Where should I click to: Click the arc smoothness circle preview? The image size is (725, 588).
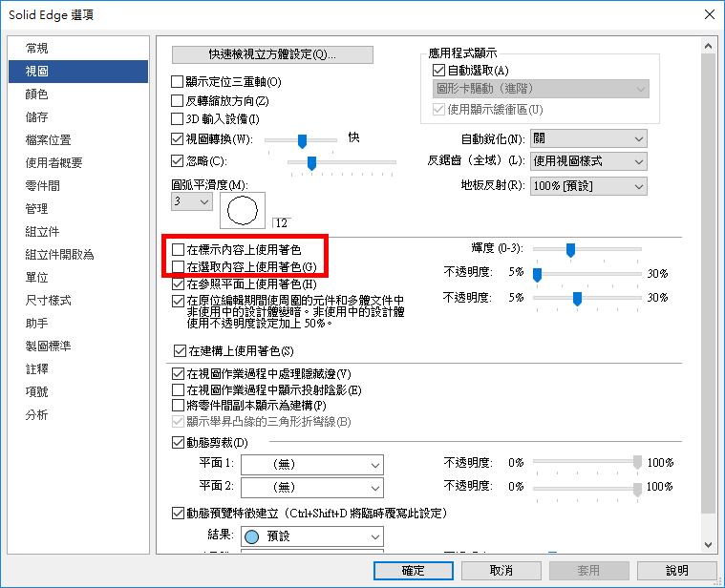243,211
